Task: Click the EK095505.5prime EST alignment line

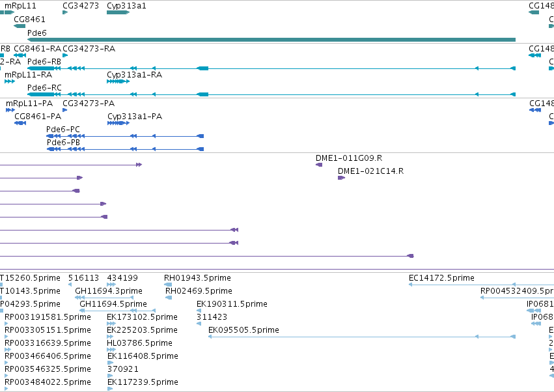Action: click(x=362, y=337)
